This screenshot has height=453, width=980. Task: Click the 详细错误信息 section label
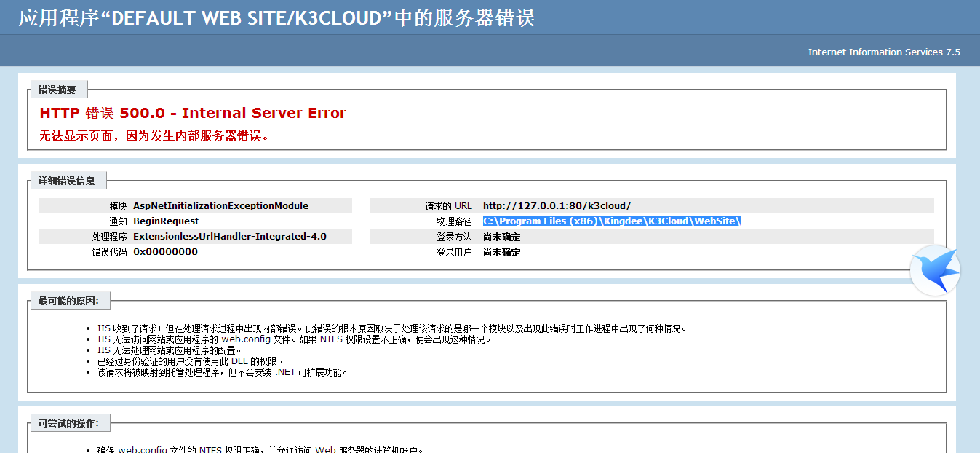click(x=67, y=181)
